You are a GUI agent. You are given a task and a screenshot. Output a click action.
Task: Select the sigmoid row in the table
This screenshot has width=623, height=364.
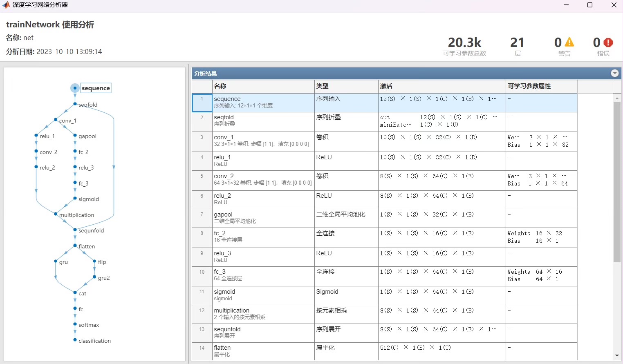pos(384,295)
